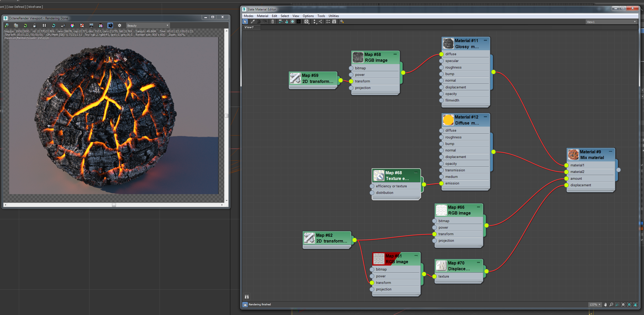
Task: Toggle Select tool in Slate toolbar
Action: (245, 22)
